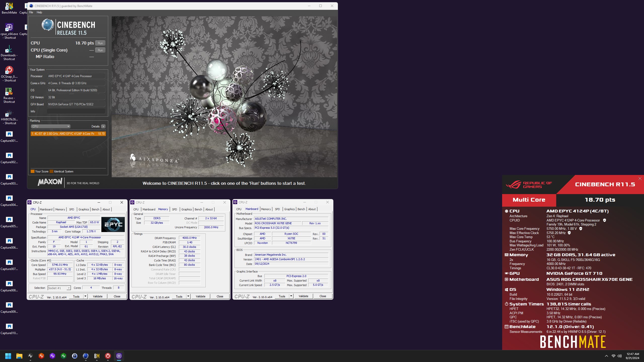The image size is (644, 362).
Task: Open Ranking CPU dropdown in Cinebench
Action: point(51,126)
